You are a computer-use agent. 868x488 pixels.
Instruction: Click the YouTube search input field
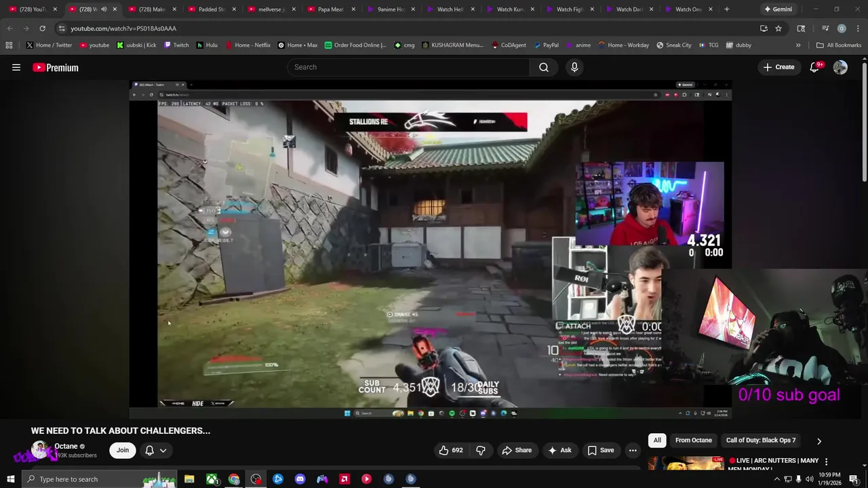click(x=408, y=67)
